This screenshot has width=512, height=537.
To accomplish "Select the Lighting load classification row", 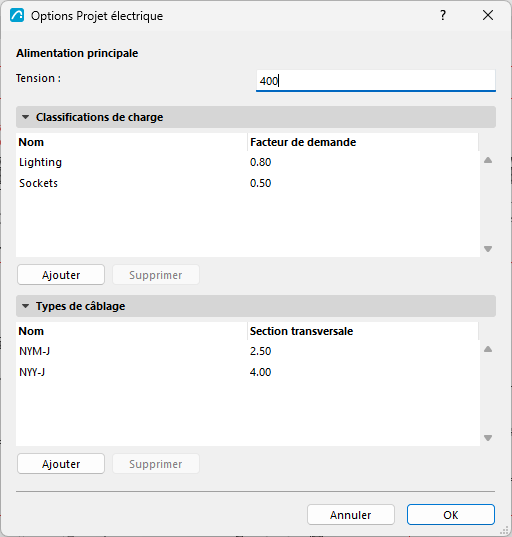I will 248,162.
